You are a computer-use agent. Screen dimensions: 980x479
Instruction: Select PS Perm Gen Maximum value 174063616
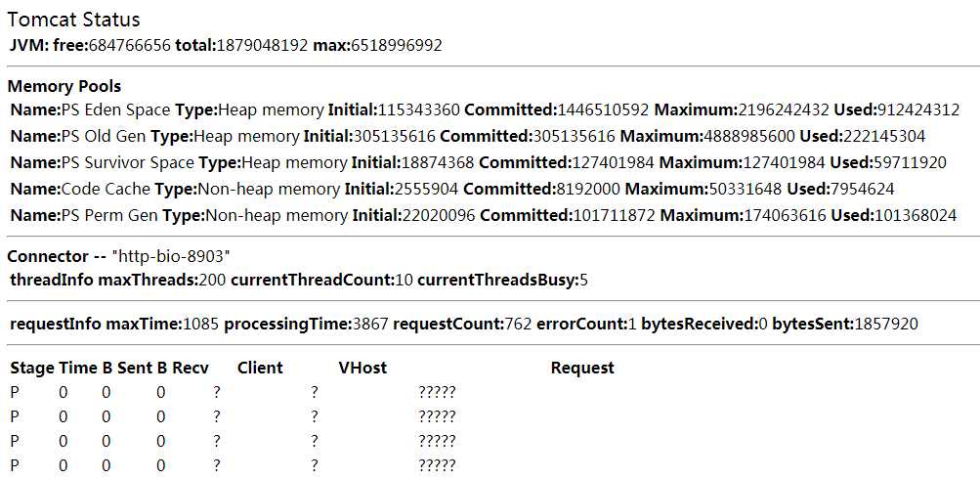coord(784,216)
